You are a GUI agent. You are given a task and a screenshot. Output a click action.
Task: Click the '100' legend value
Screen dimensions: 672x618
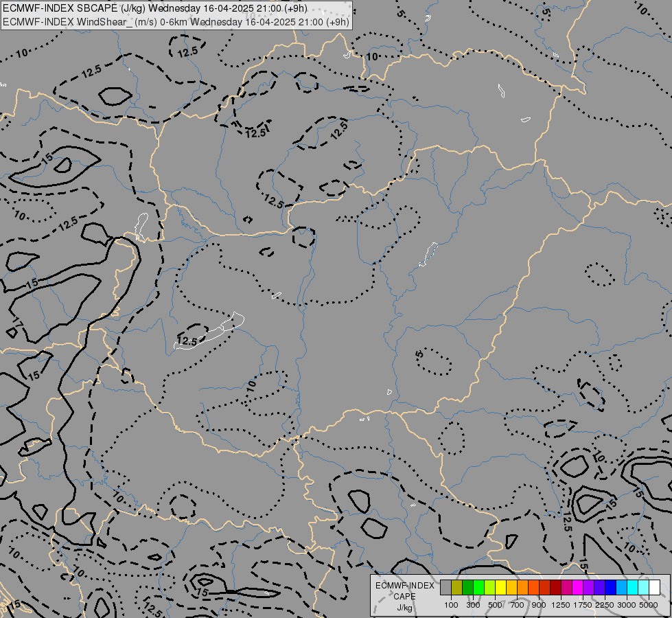click(x=451, y=605)
